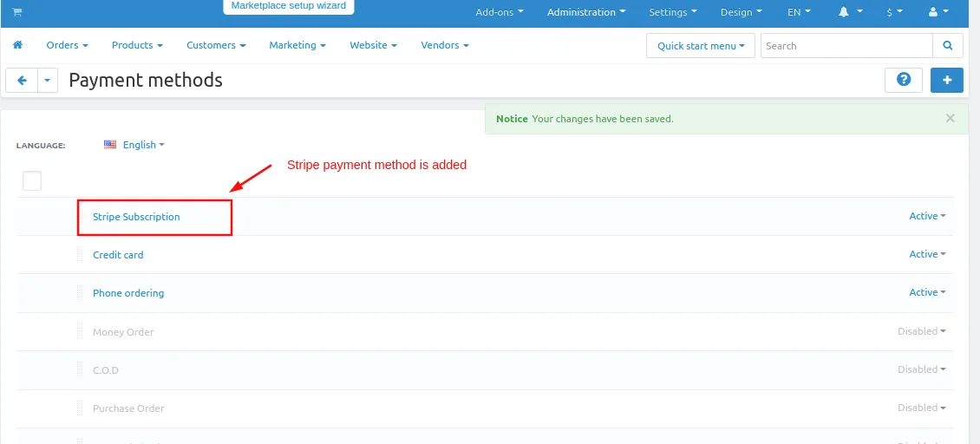The height and width of the screenshot is (444, 980).
Task: Open the Add-ons menu
Action: [500, 12]
